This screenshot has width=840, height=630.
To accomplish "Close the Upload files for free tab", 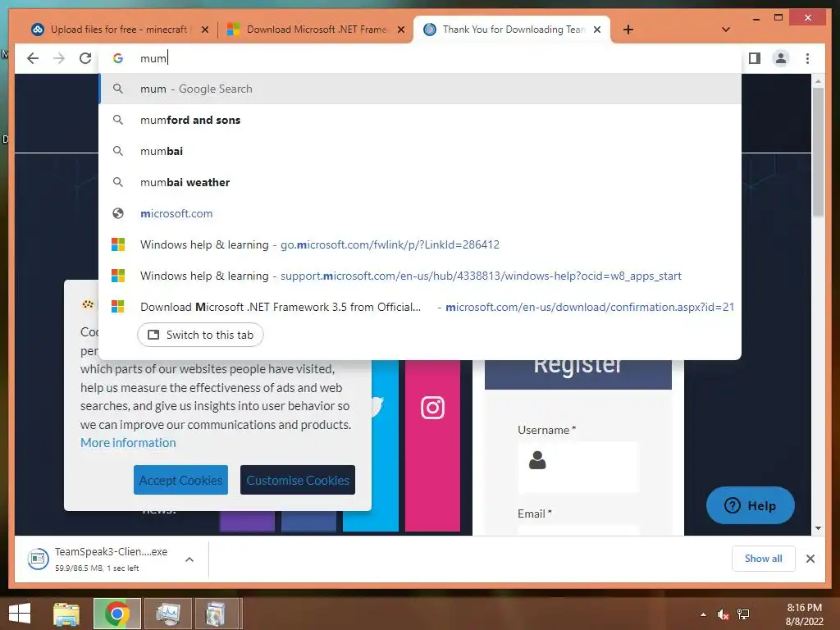I will click(x=204, y=30).
